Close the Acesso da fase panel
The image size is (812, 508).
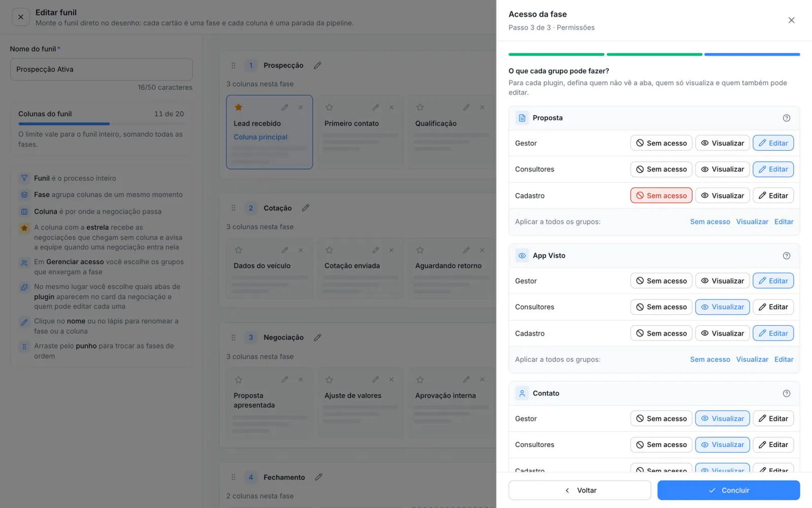click(x=791, y=20)
